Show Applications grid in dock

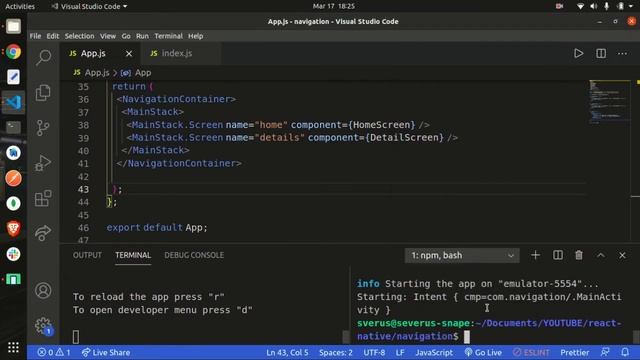pyautogui.click(x=13, y=347)
